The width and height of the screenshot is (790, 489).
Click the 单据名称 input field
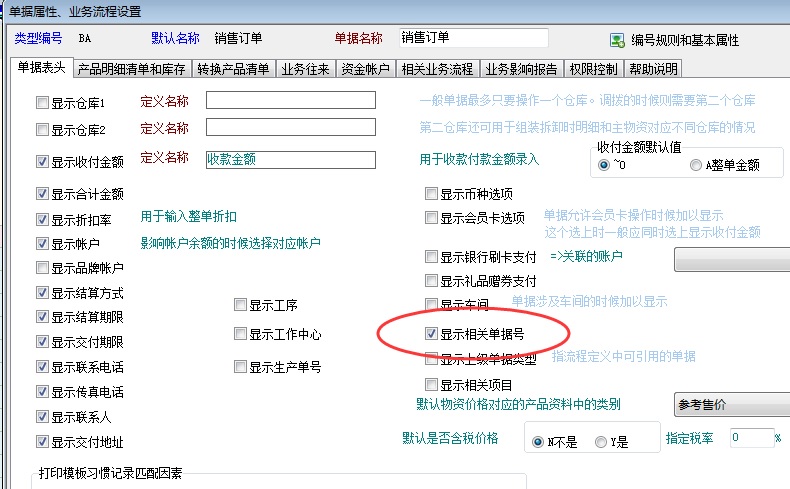tap(473, 38)
